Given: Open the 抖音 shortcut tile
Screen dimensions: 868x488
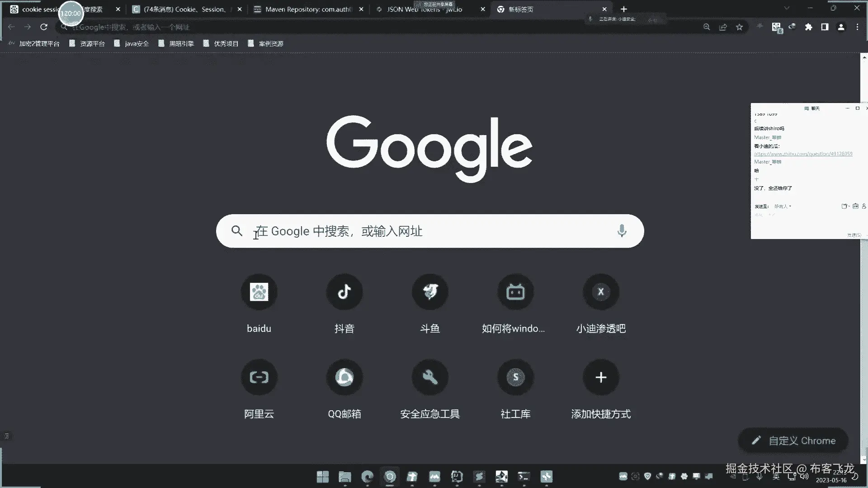Looking at the screenshot, I should [x=344, y=292].
